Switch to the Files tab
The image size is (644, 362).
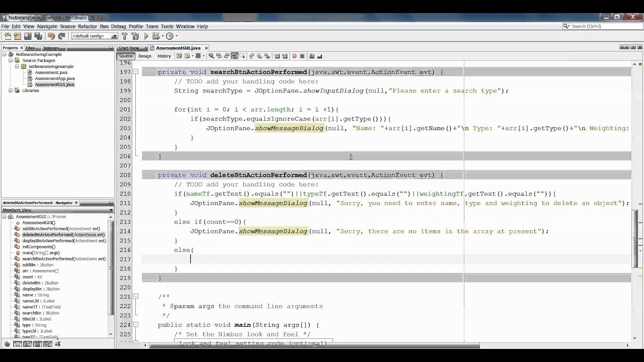(x=30, y=48)
